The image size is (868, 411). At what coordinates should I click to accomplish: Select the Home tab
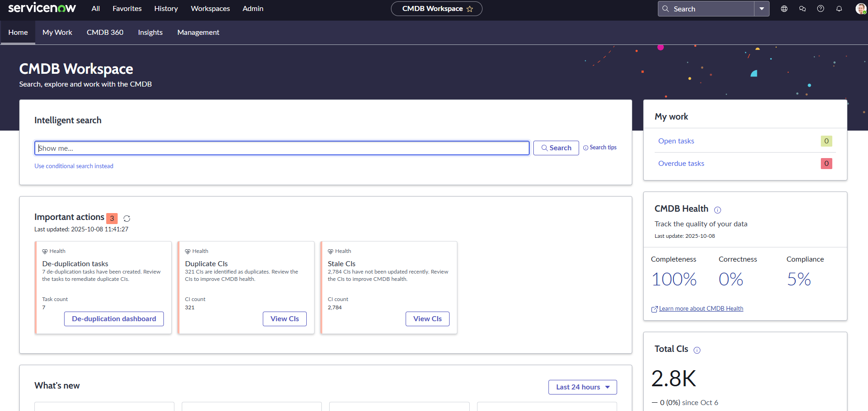click(x=18, y=33)
